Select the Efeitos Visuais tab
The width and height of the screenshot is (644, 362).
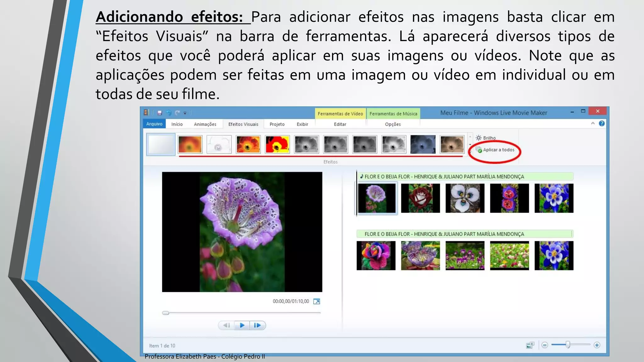[x=243, y=124]
